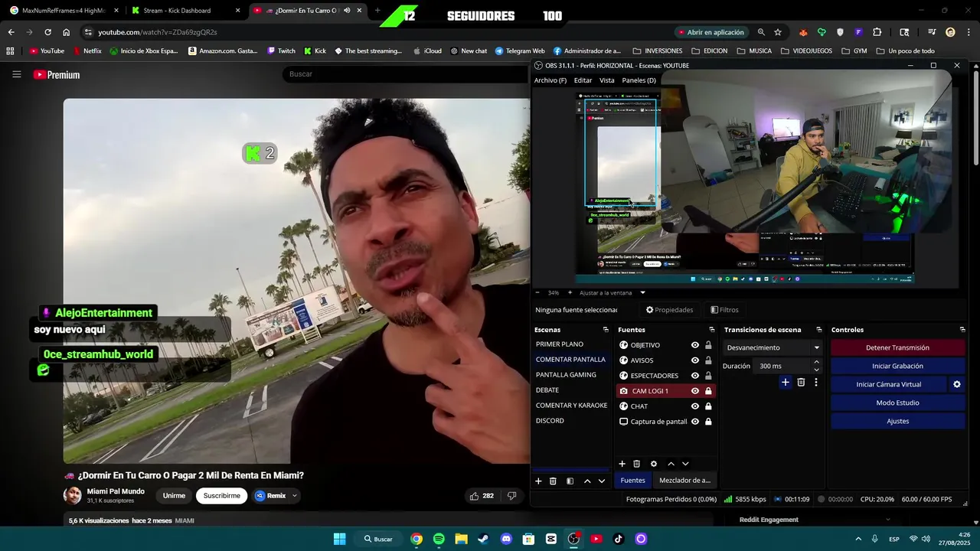Open virtual camera settings gear

(956, 384)
